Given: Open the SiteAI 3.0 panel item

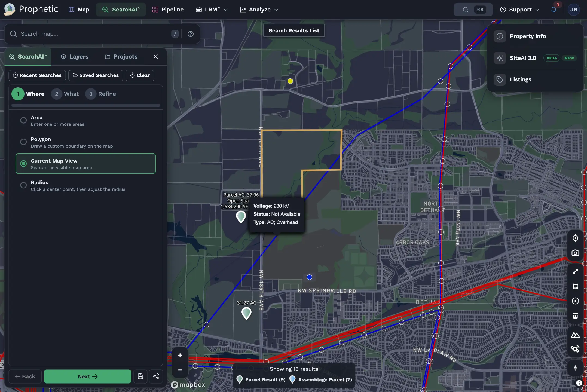Looking at the screenshot, I should point(535,58).
